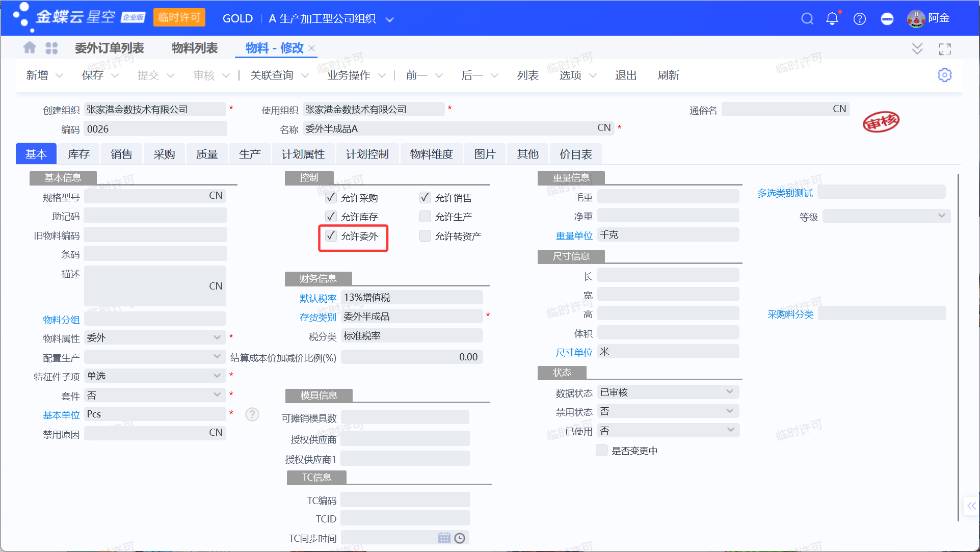Click the help question mark icon
Screen dimensions: 980x552
pos(859,19)
